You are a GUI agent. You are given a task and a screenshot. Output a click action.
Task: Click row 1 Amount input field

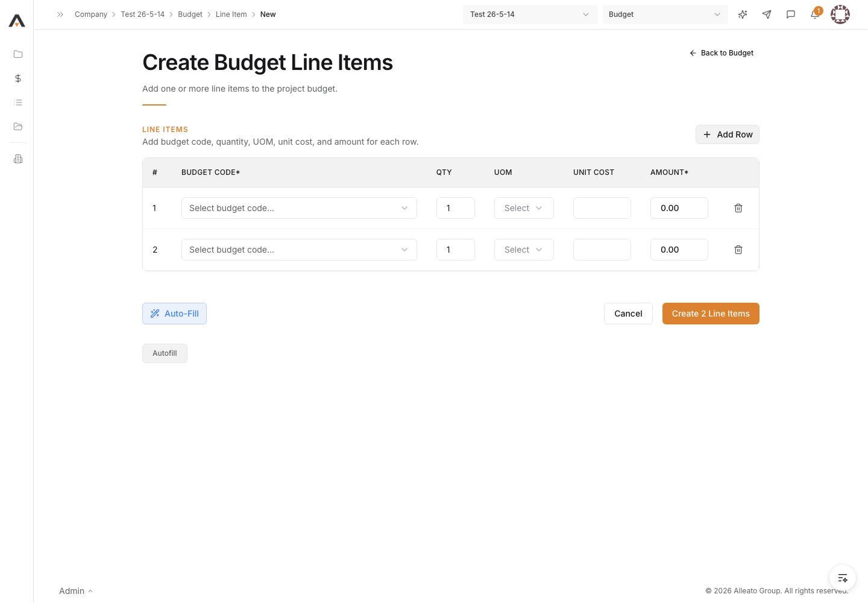click(x=679, y=208)
